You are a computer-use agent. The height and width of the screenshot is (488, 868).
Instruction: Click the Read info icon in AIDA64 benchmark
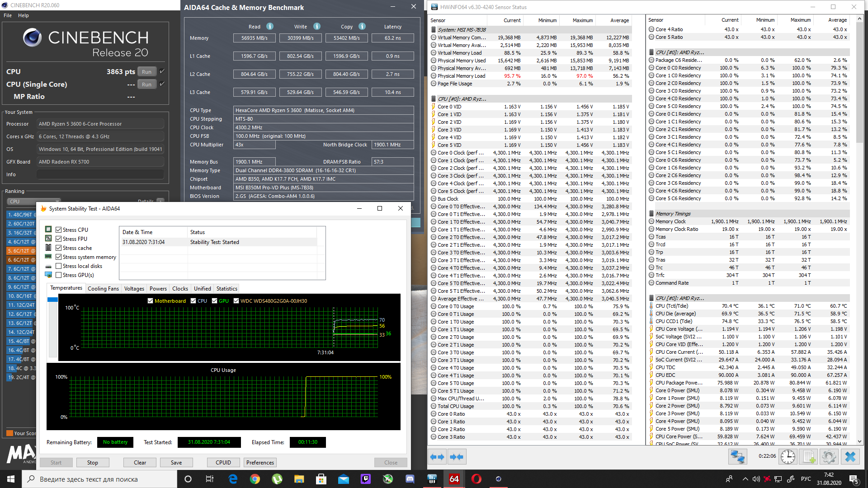tap(270, 27)
